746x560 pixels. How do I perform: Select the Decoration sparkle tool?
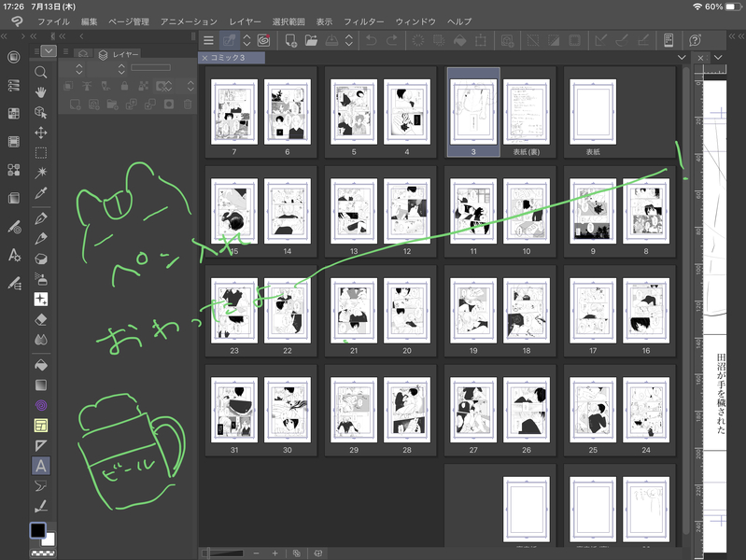pyautogui.click(x=41, y=300)
